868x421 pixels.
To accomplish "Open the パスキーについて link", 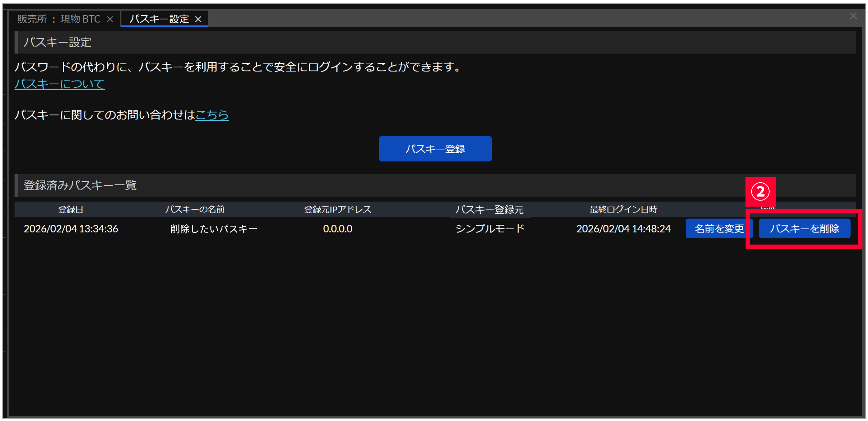I will (x=59, y=84).
